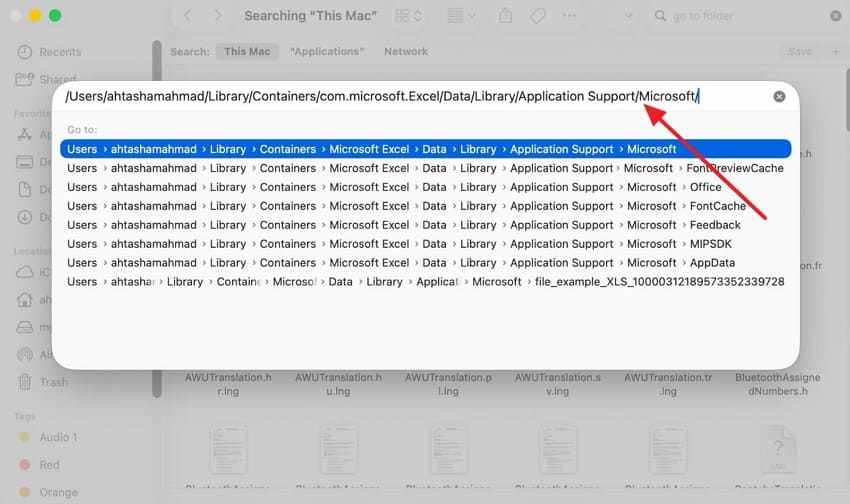Select the AWUTranslation.hr.lng file

[228, 384]
